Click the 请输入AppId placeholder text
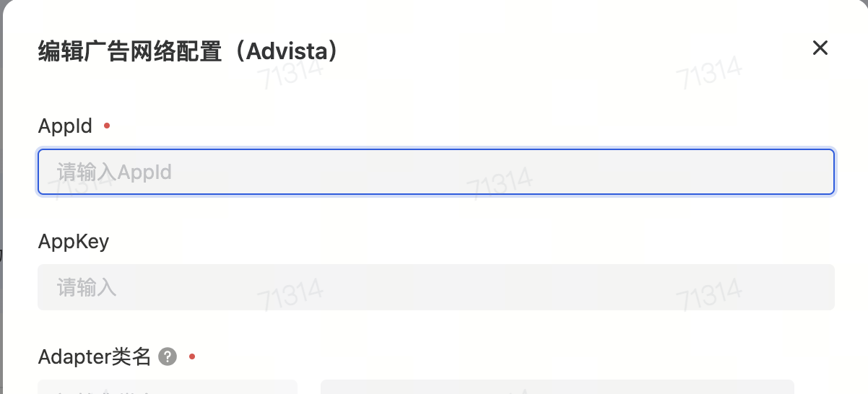The height and width of the screenshot is (394, 868). click(x=114, y=172)
